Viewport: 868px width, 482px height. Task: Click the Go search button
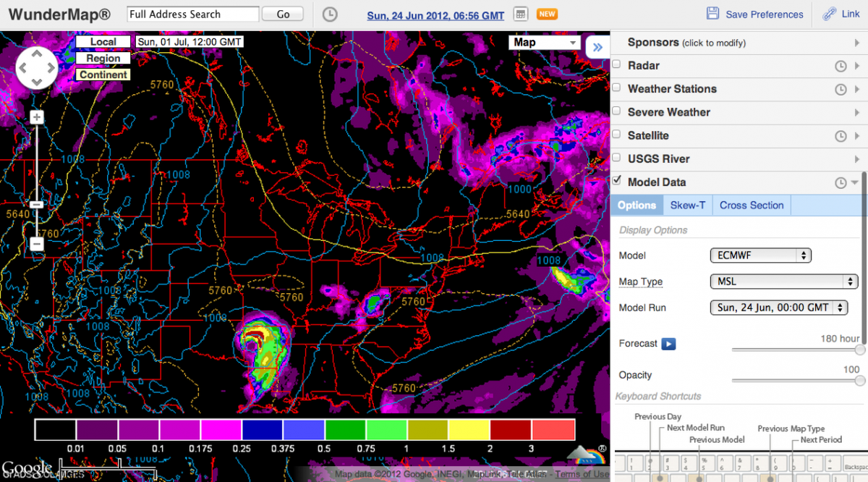(283, 14)
